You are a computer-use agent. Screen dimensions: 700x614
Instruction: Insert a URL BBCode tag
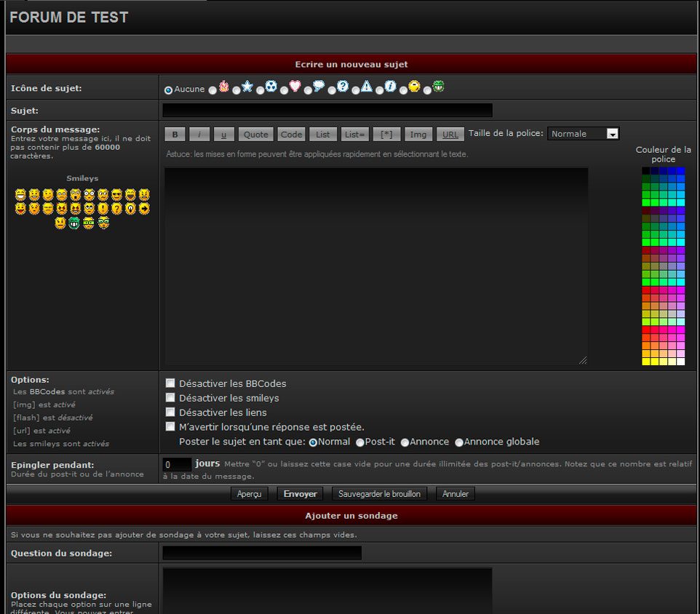[x=450, y=135]
